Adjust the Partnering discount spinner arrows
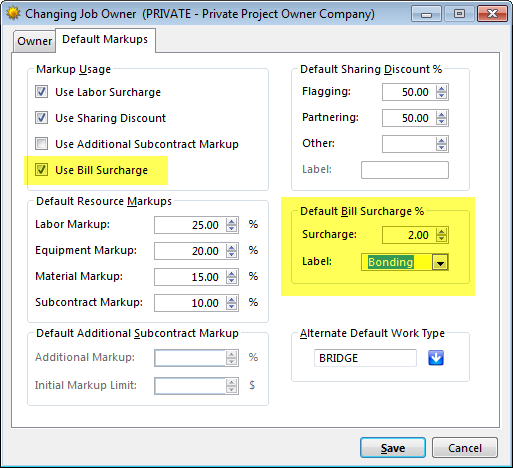The width and height of the screenshot is (513, 468). click(x=441, y=118)
